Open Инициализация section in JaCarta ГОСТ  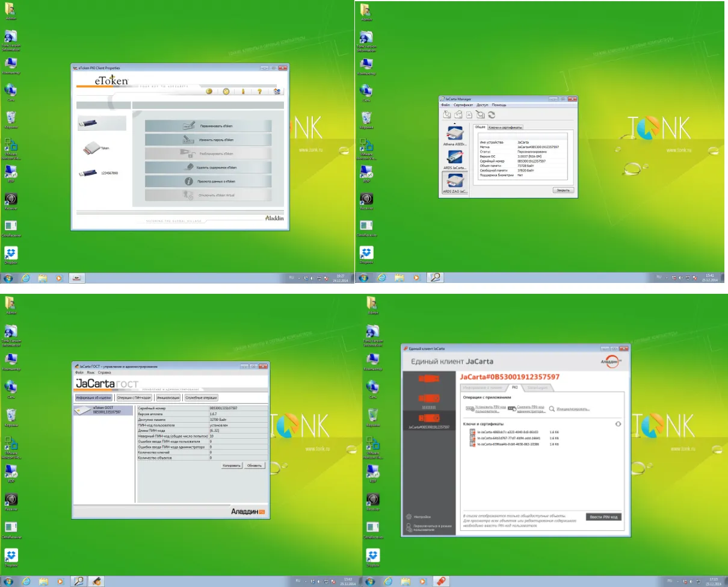pos(168,397)
